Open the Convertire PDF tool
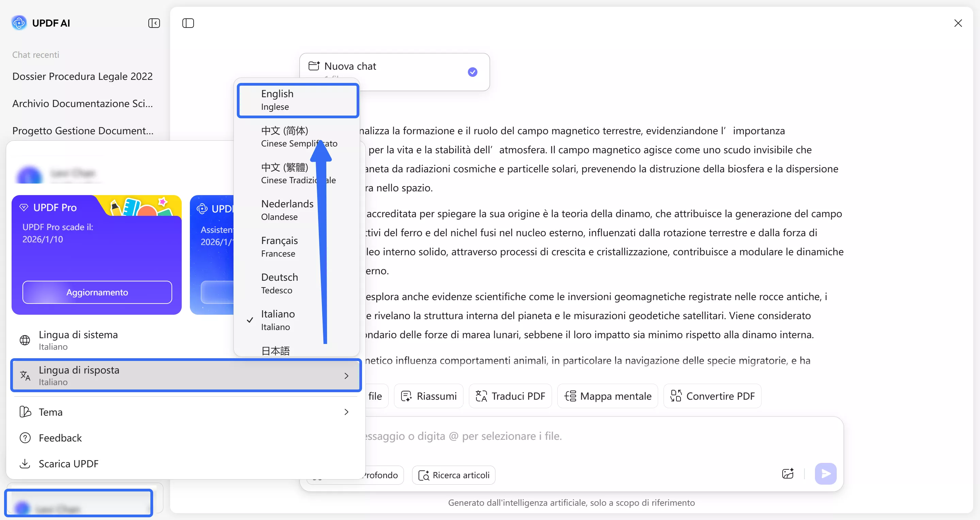980x520 pixels. tap(712, 396)
